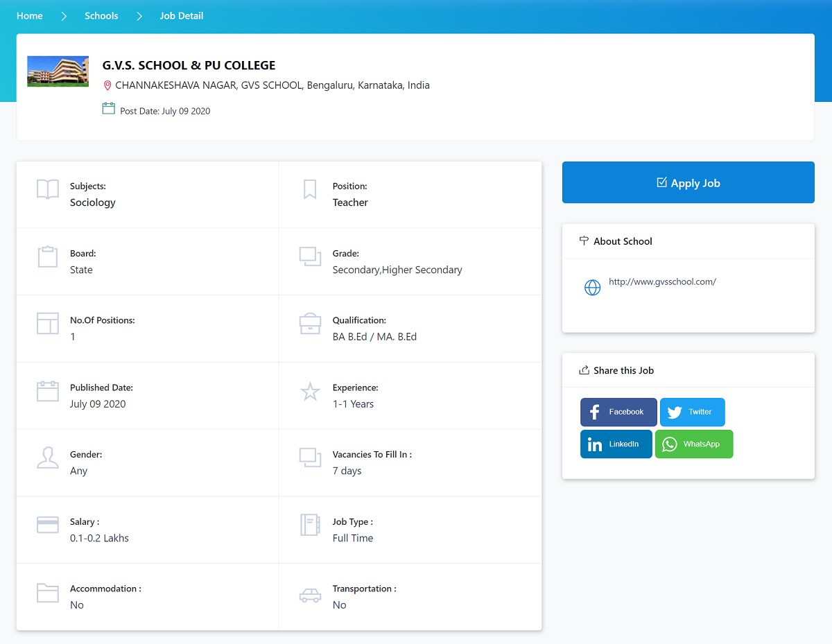Click the globe icon next to school website
832x644 pixels.
(x=592, y=287)
